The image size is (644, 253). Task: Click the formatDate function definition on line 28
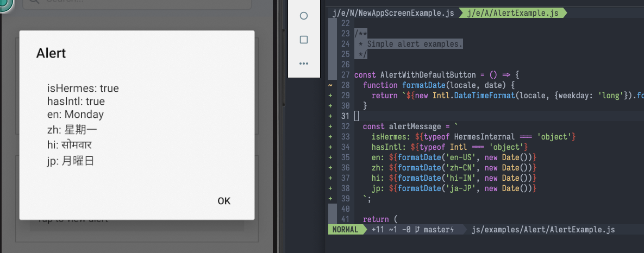coord(439,85)
